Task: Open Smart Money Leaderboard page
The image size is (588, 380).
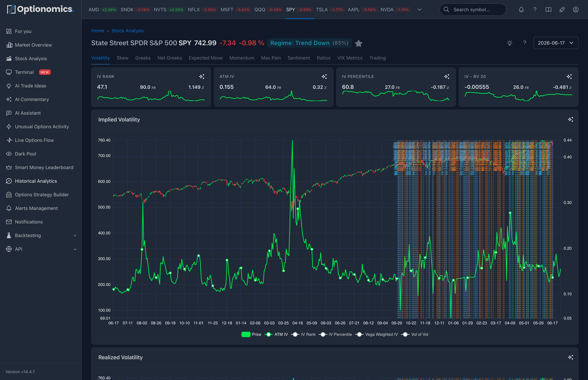Action: pyautogui.click(x=41, y=167)
